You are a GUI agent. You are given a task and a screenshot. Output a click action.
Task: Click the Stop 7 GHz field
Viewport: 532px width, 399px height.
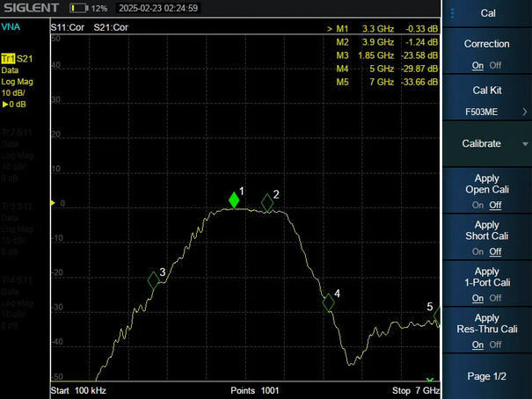click(416, 390)
